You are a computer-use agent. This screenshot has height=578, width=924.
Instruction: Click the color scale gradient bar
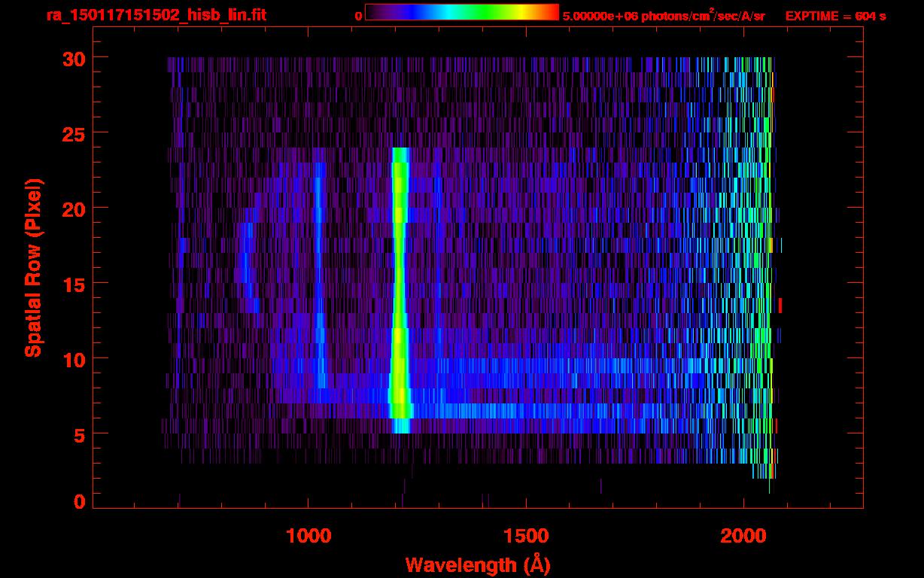point(461,13)
